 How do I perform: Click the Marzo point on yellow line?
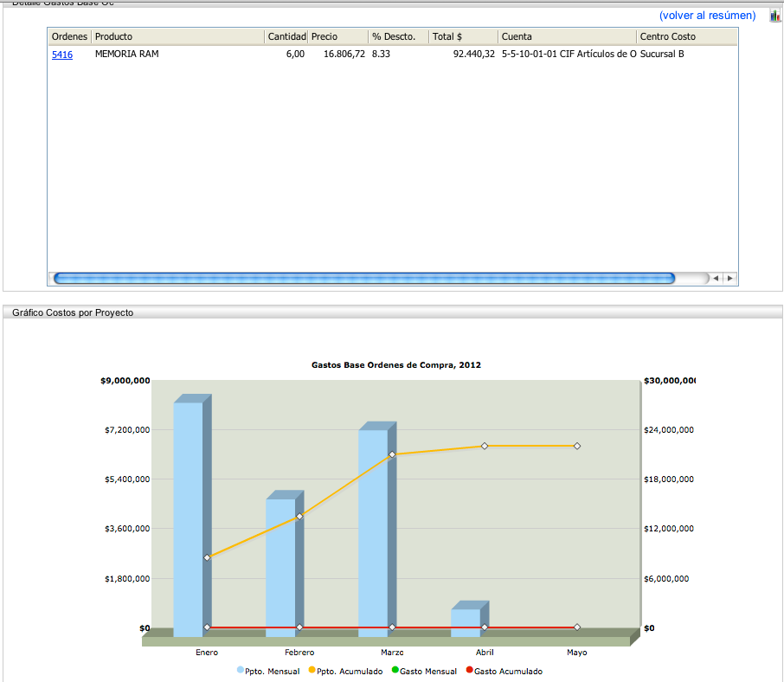tap(392, 454)
